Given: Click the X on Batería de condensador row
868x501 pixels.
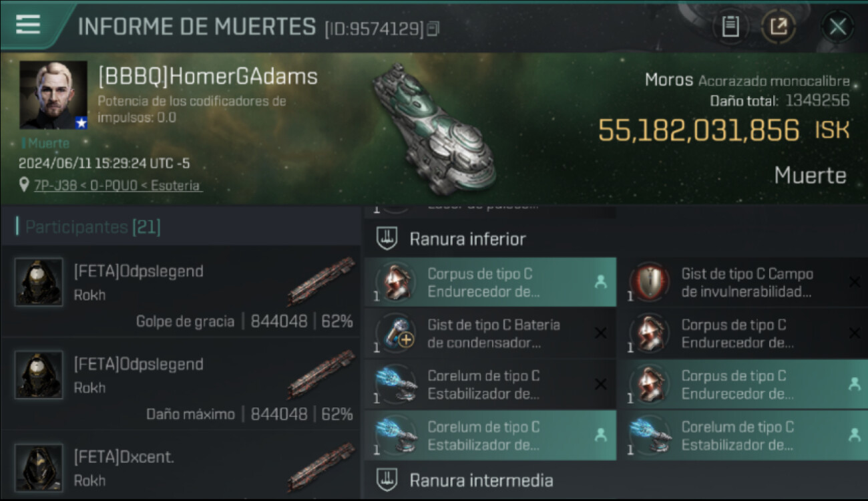Looking at the screenshot, I should pyautogui.click(x=600, y=333).
